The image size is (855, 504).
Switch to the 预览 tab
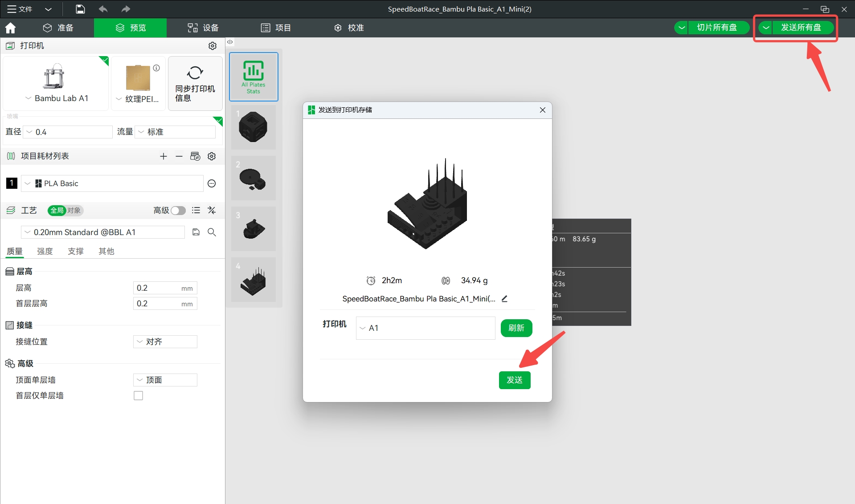pyautogui.click(x=131, y=28)
